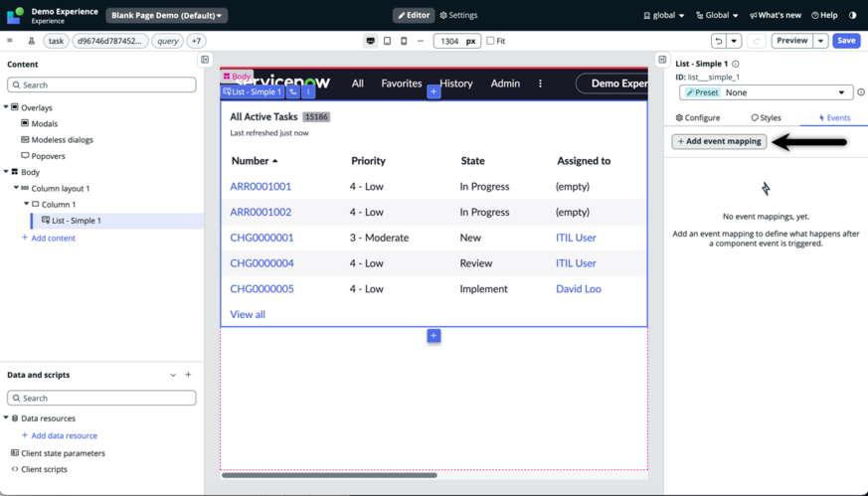The height and width of the screenshot is (496, 868).
Task: Click the +7 parameters pill
Action: [x=197, y=41]
